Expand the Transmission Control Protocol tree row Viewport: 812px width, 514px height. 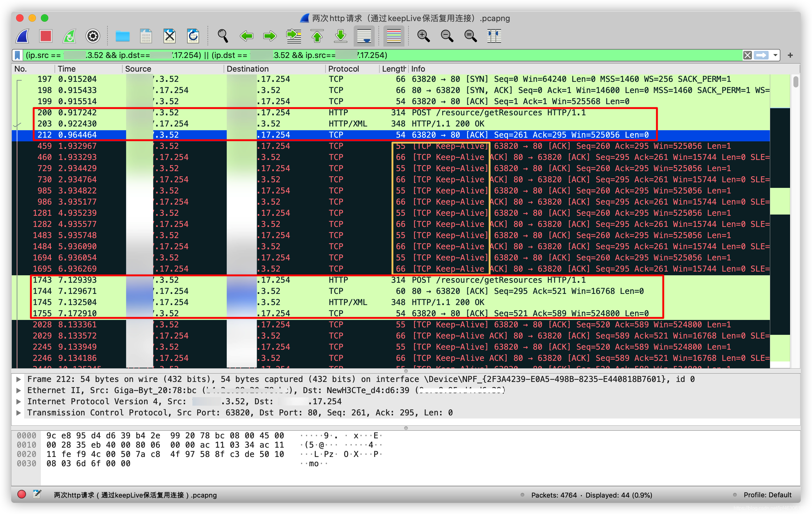[x=19, y=412]
